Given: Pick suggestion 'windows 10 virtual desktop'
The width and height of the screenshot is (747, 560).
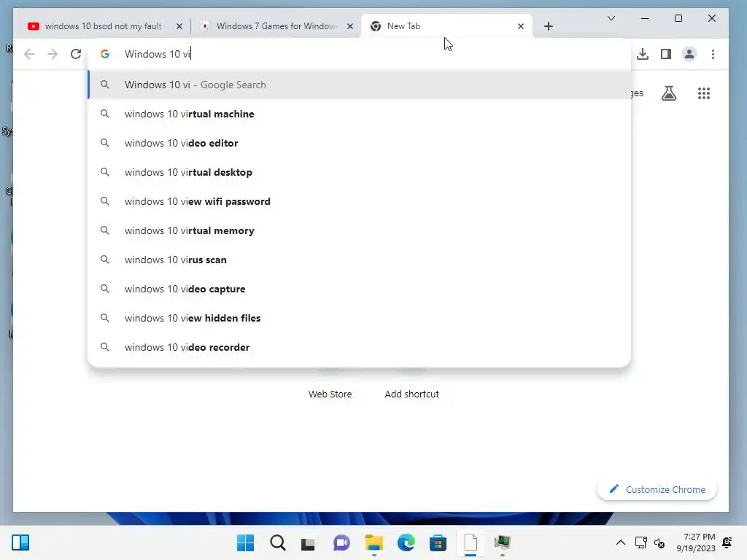Looking at the screenshot, I should point(359,172).
